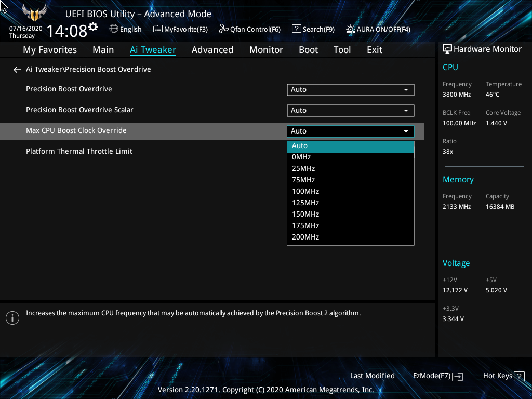The width and height of the screenshot is (532, 399).
Task: Click the Voltage section heading
Action: tap(456, 263)
